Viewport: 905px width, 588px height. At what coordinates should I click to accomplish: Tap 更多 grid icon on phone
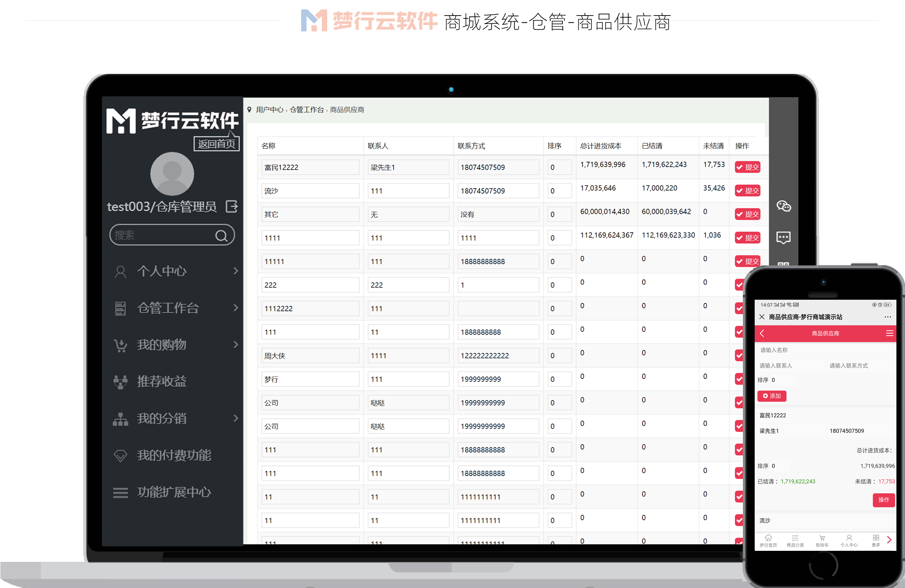pyautogui.click(x=876, y=538)
